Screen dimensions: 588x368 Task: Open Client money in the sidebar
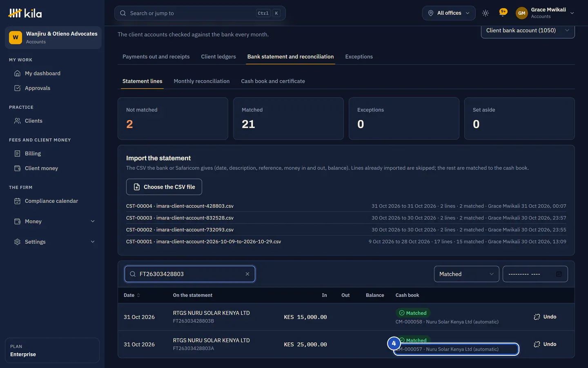tap(52, 168)
